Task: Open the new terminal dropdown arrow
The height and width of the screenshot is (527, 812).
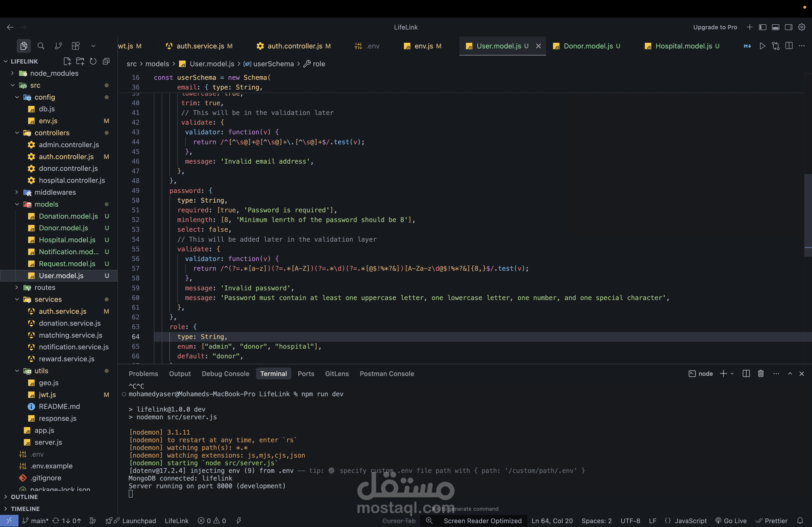Action: tap(732, 373)
